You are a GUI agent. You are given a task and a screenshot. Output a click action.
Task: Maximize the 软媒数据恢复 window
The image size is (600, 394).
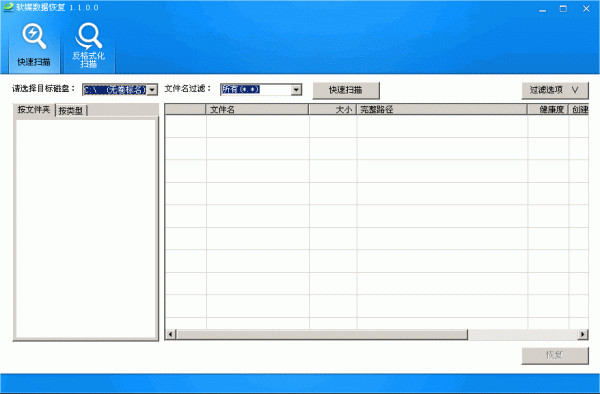(x=563, y=8)
